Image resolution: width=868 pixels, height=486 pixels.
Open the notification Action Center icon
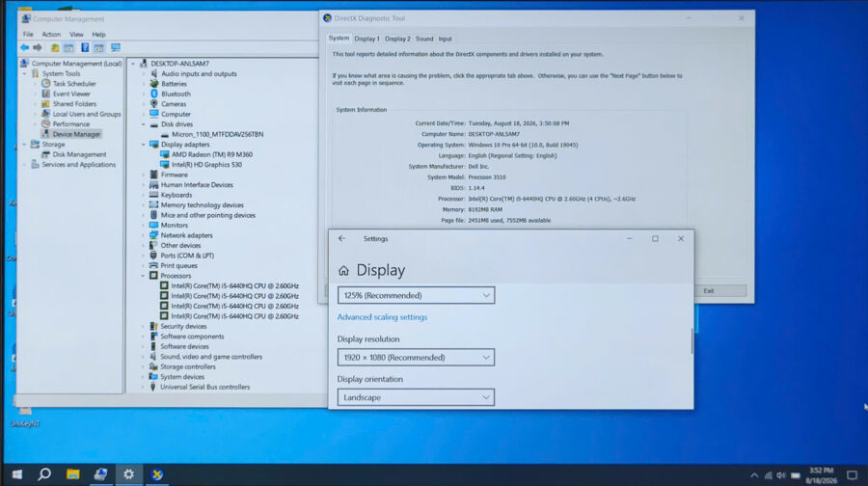852,475
